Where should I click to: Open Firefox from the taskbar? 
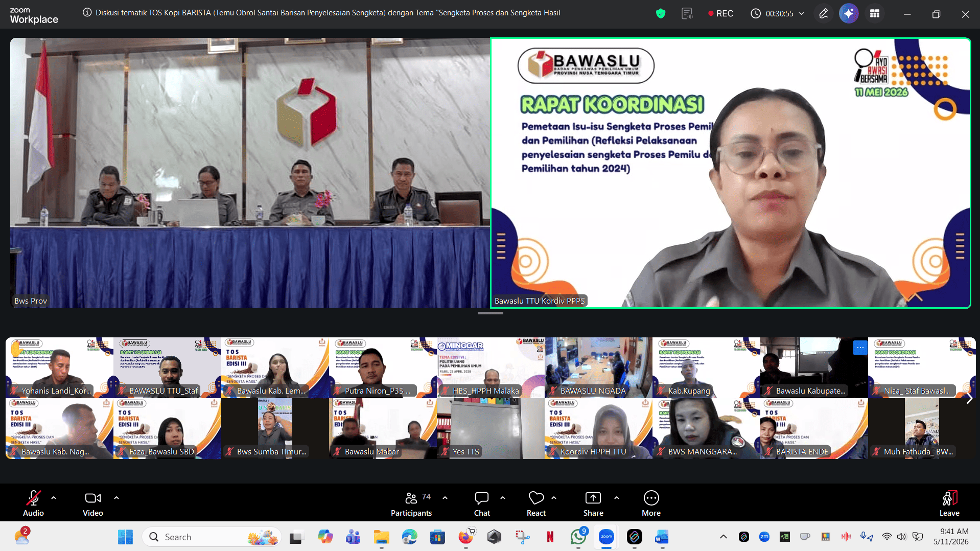(x=465, y=537)
